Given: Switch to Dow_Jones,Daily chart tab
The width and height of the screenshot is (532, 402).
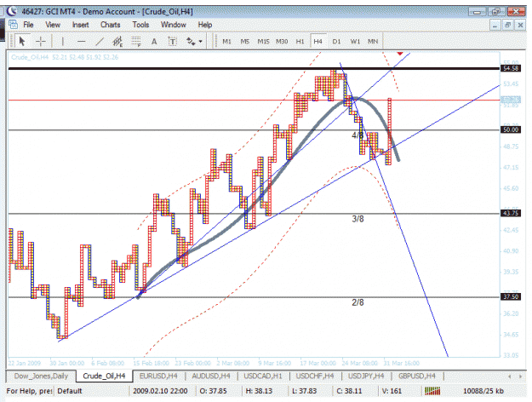Looking at the screenshot, I should [41, 376].
